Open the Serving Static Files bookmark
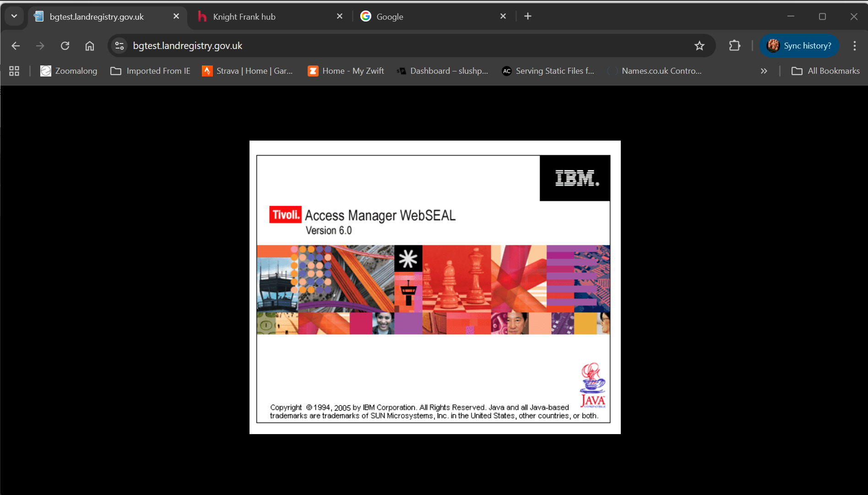 [x=548, y=71]
